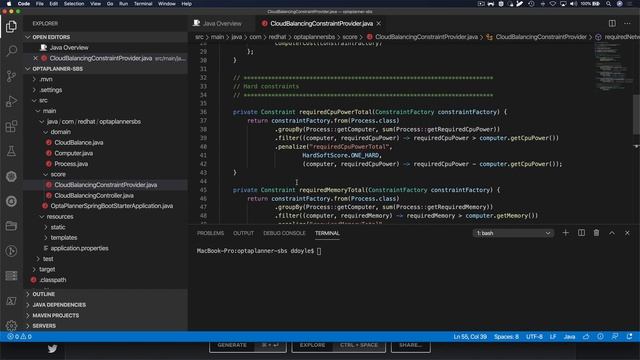Viewport: 640px width, 360px height.
Task: Click the notifications bell in status bar
Action: point(629,337)
